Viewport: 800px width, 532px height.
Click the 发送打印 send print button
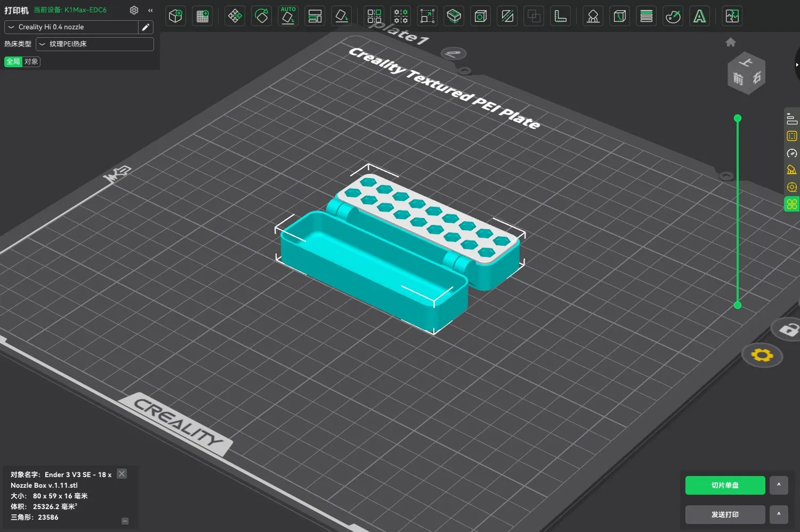click(725, 514)
